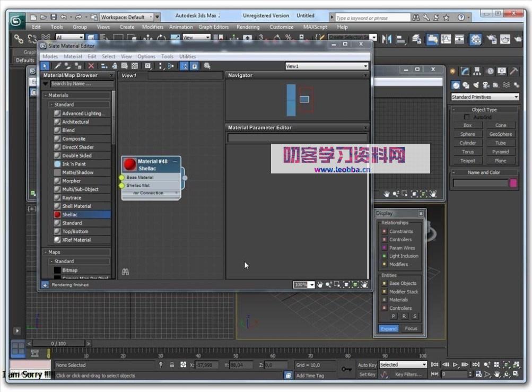Click Base Material input socket on Shellac node

pos(121,178)
